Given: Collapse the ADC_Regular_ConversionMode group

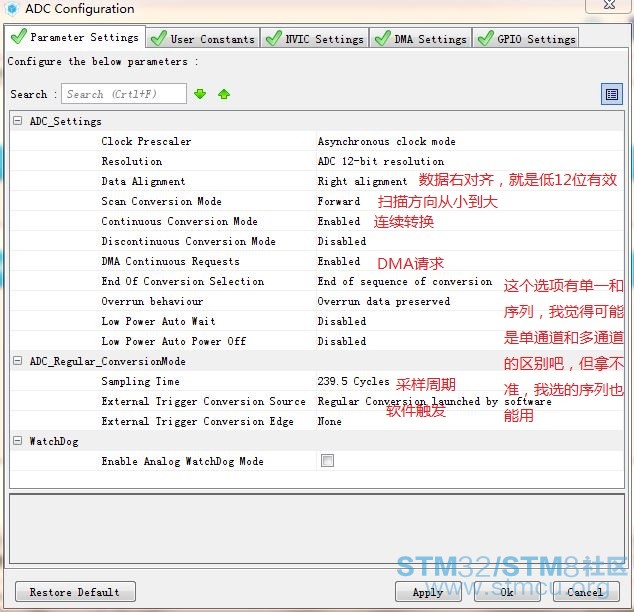Looking at the screenshot, I should [x=17, y=361].
